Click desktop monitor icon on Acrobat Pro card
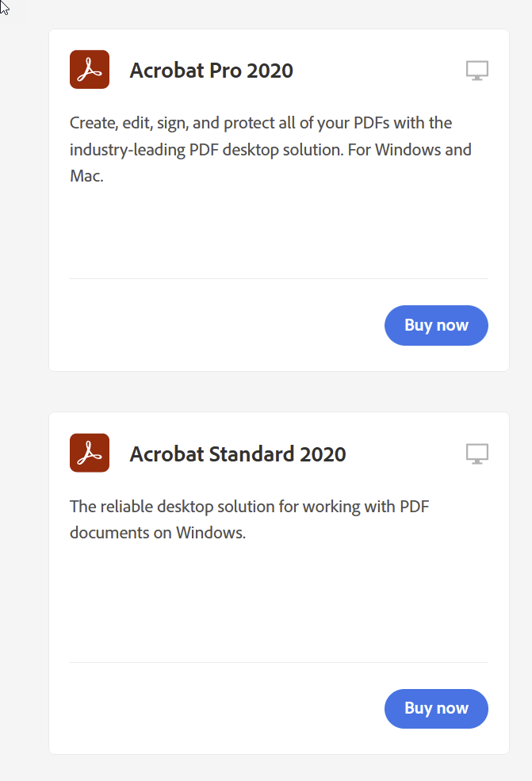The image size is (532, 781). coord(477,71)
